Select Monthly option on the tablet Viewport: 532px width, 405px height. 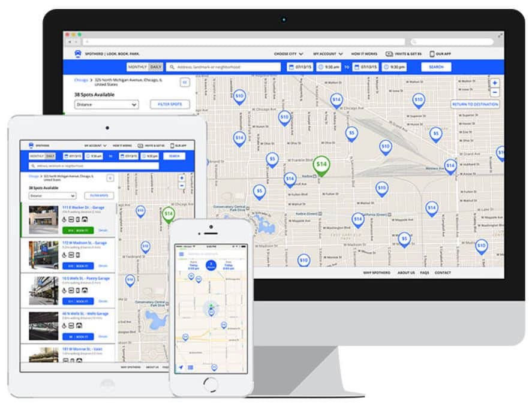pyautogui.click(x=37, y=156)
